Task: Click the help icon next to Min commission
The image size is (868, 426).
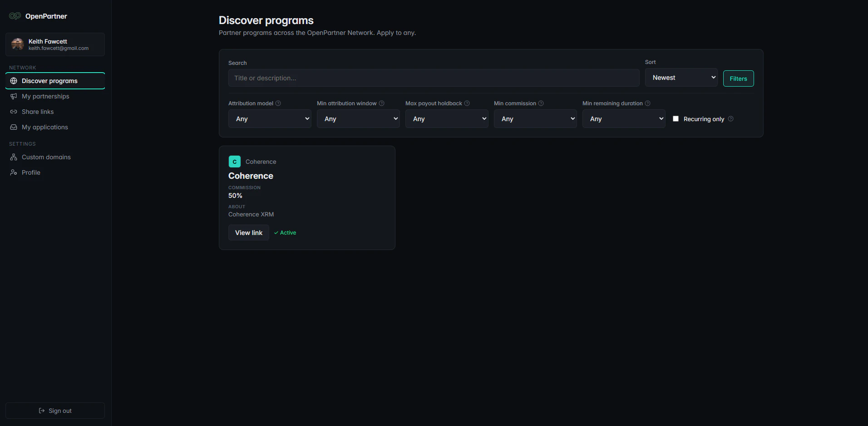Action: [x=541, y=103]
